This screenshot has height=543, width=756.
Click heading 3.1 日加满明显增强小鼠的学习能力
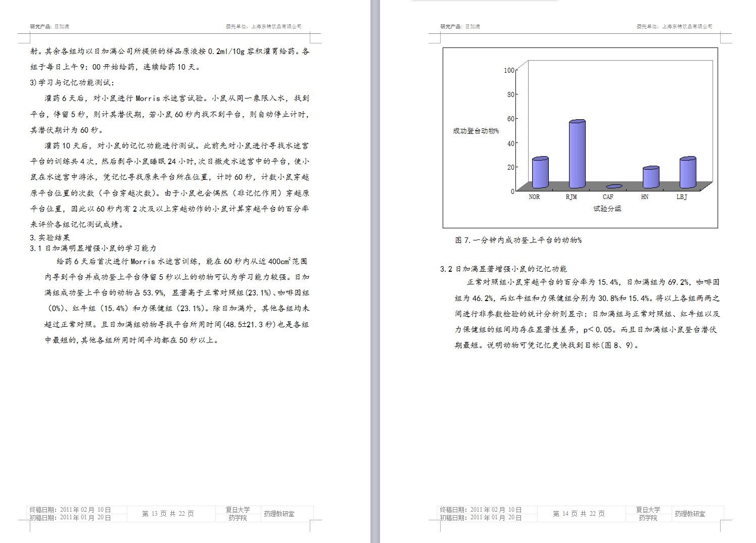point(93,248)
